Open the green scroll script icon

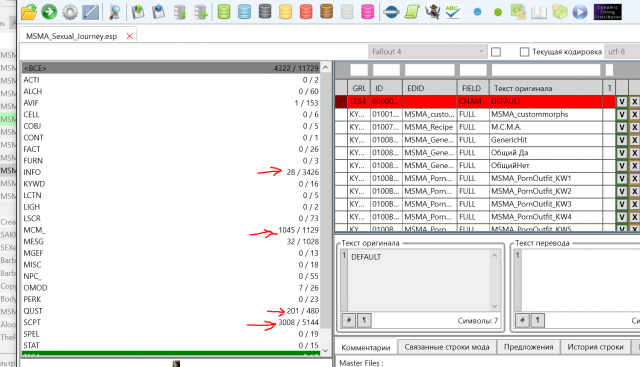click(x=412, y=12)
